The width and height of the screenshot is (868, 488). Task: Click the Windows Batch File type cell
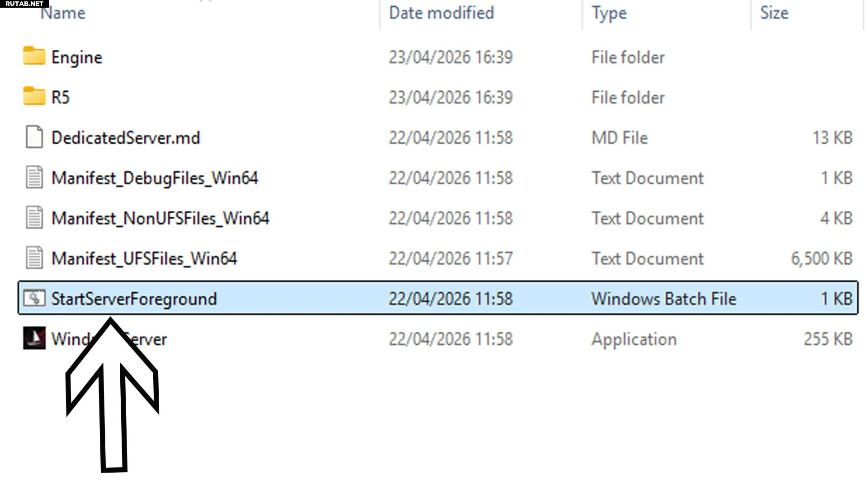664,299
